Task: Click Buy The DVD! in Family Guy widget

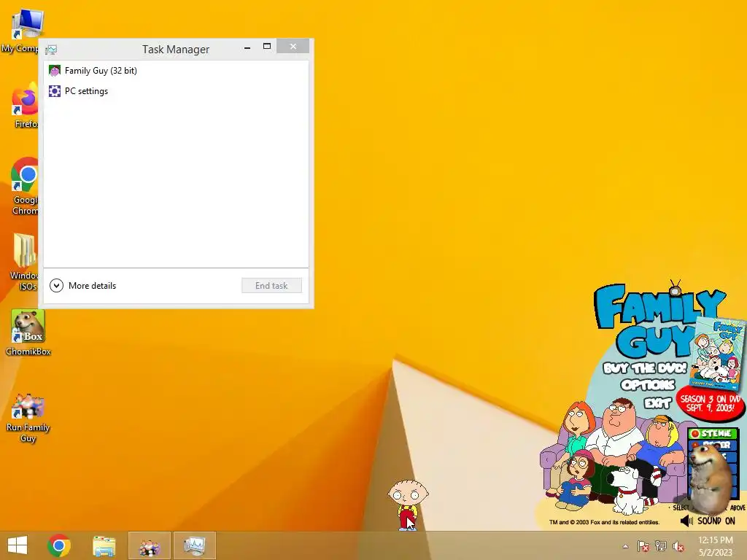Action: [x=645, y=368]
